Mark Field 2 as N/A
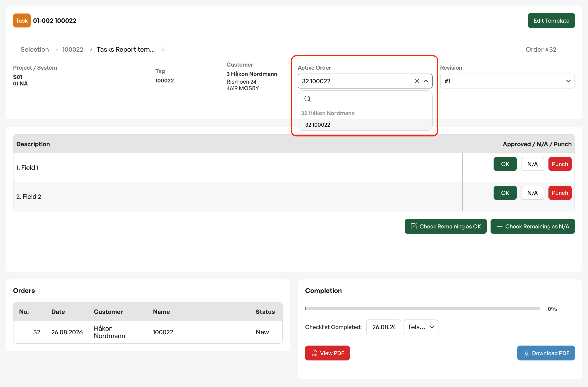Viewport: 588px width, 387px height. pos(532,193)
